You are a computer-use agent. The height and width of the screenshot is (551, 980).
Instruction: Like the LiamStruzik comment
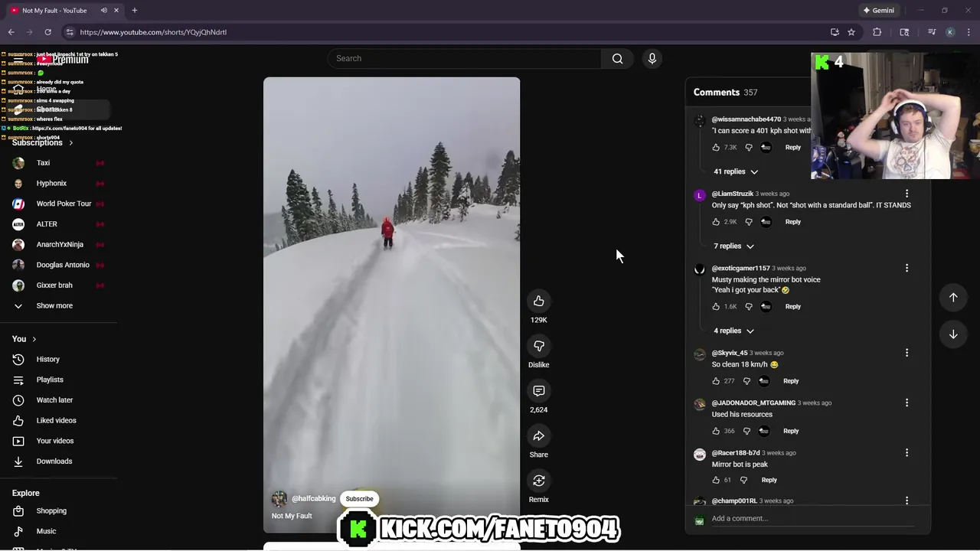tap(716, 222)
